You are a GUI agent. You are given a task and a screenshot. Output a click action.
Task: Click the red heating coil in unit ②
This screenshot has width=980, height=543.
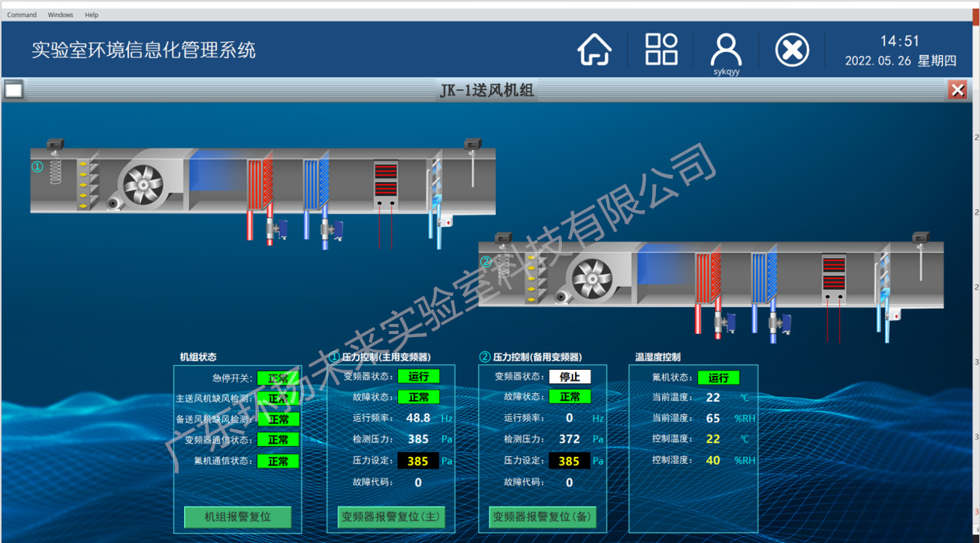708,280
